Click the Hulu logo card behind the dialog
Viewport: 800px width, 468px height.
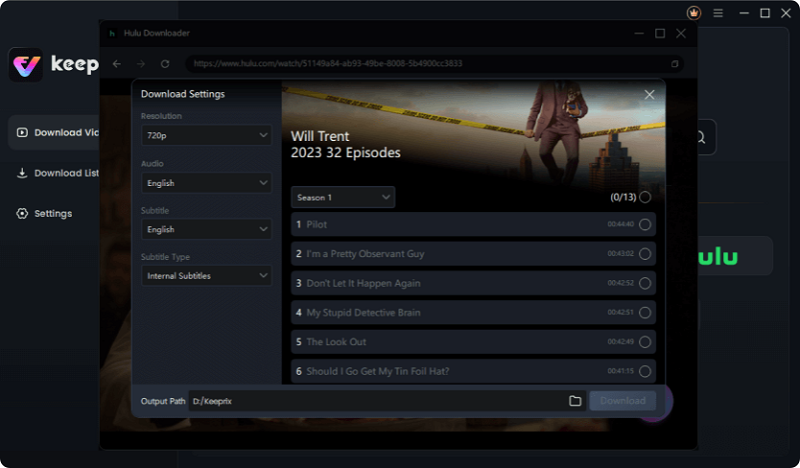click(x=735, y=256)
